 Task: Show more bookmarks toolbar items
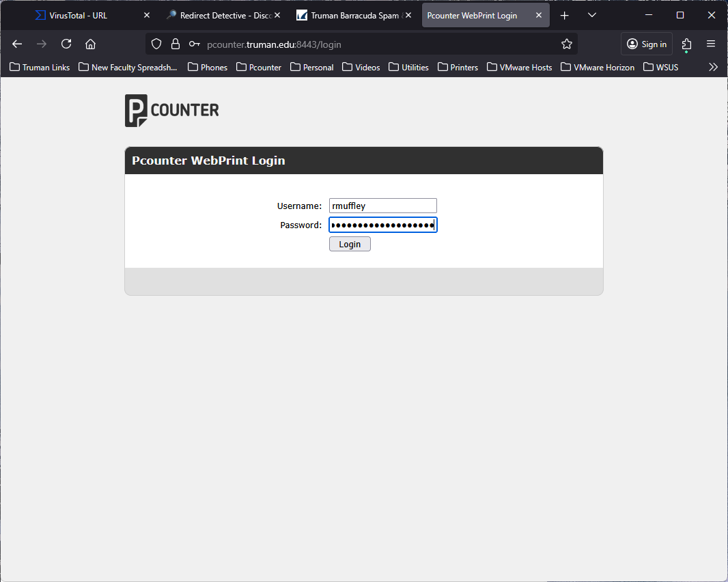pos(713,68)
